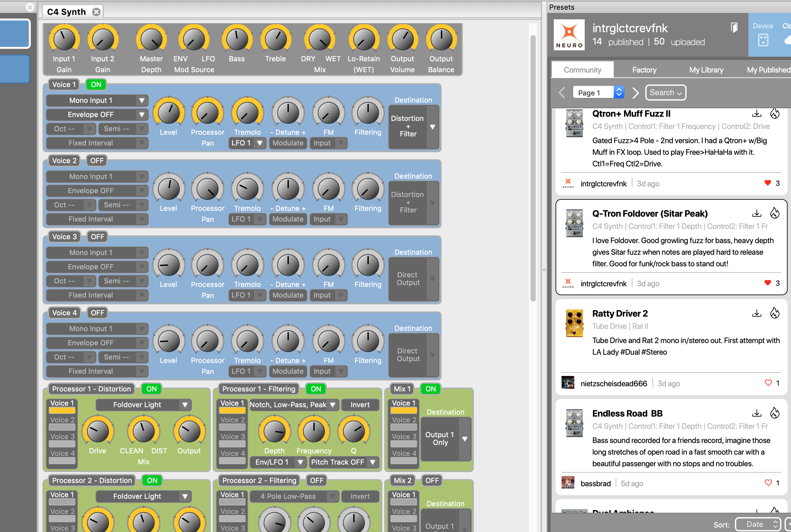Open Endless Road BB pedal thumbnail
Screen dimensions: 791x532
574,423
